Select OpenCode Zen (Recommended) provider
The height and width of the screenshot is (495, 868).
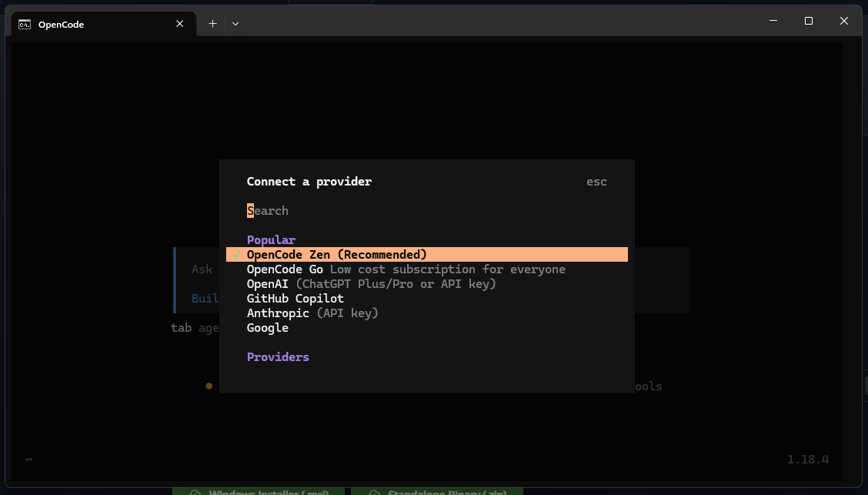tap(427, 255)
